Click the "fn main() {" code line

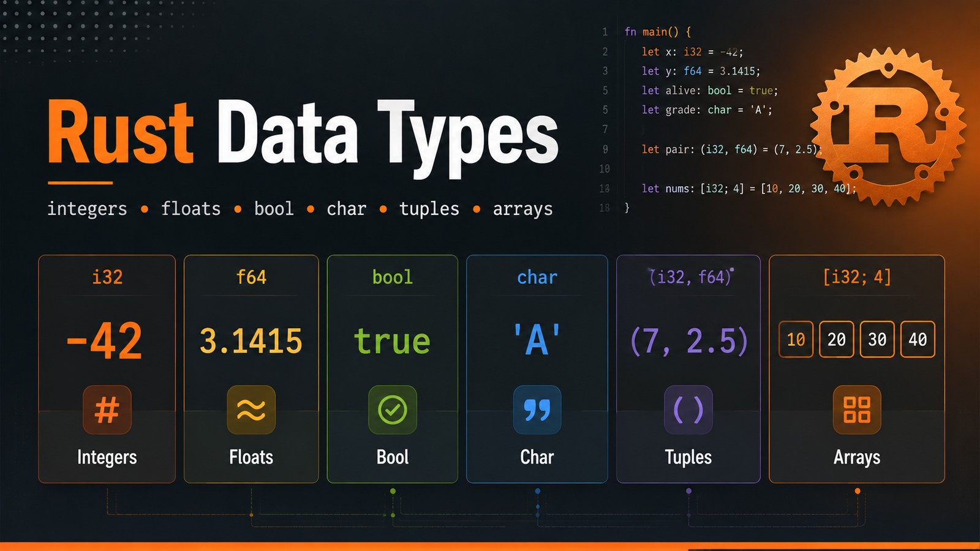[x=658, y=32]
